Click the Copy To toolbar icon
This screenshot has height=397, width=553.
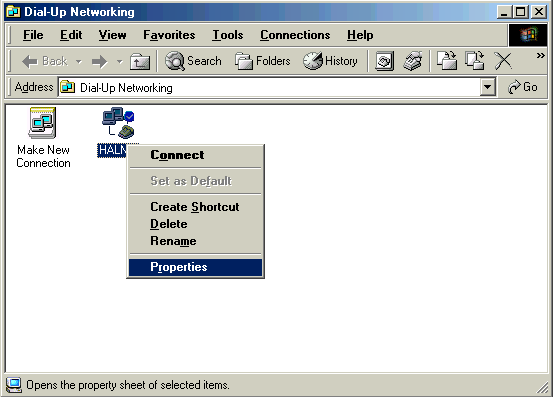(475, 61)
